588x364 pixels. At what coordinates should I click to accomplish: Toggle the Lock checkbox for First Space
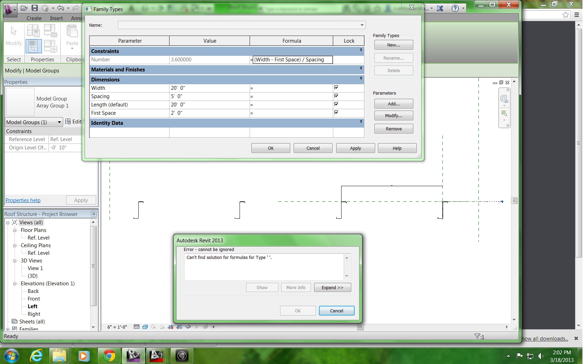coord(336,112)
